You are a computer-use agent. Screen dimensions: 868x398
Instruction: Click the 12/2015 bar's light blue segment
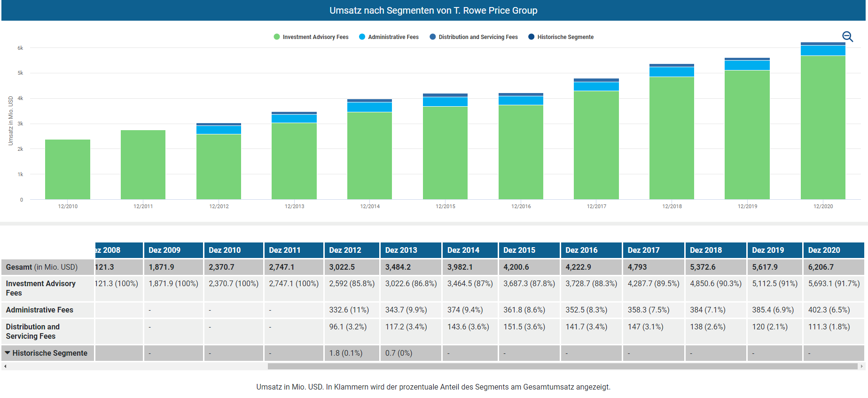click(x=445, y=101)
